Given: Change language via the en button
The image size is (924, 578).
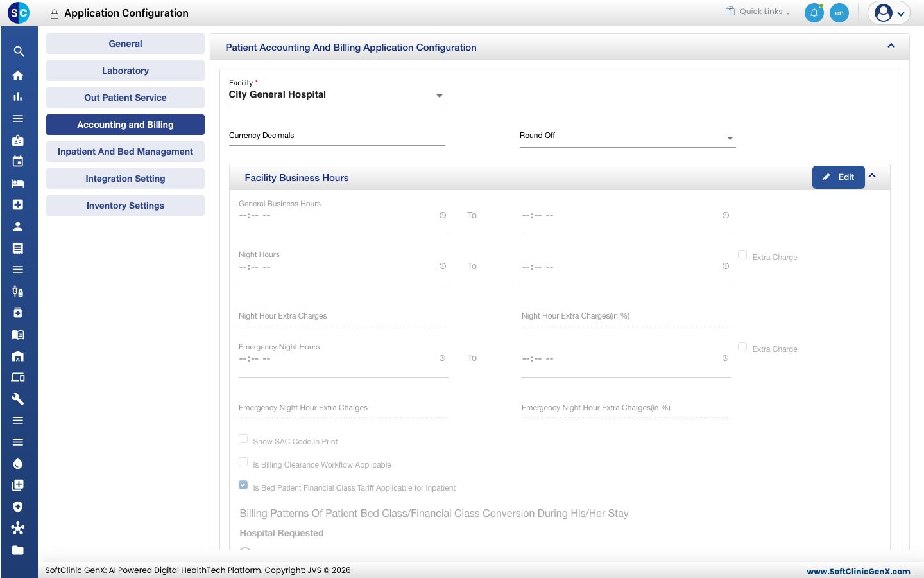Looking at the screenshot, I should 839,13.
